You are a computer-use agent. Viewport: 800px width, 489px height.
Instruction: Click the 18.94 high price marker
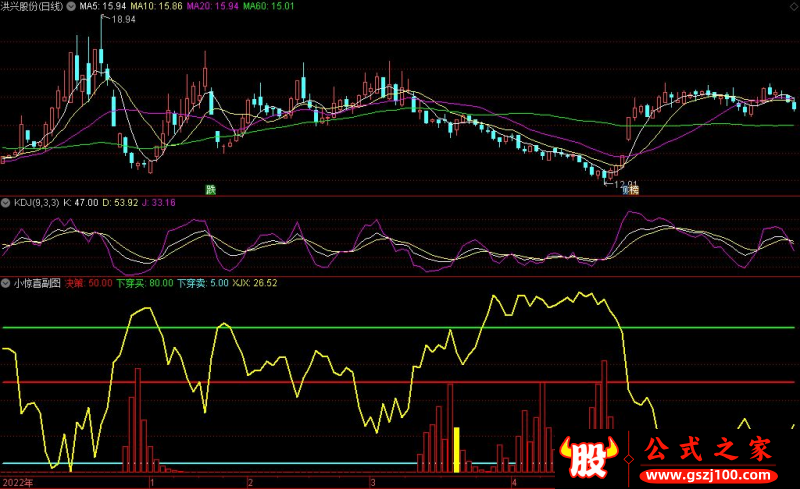point(123,19)
